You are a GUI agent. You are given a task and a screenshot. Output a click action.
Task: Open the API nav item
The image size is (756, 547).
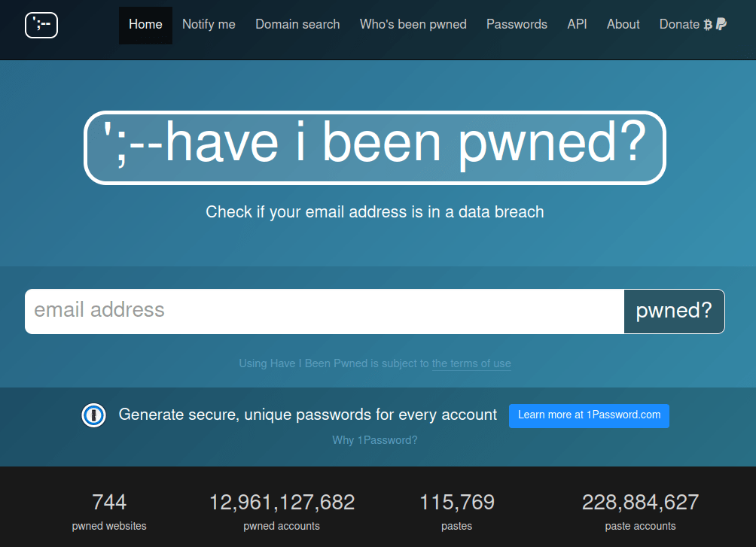[577, 25]
